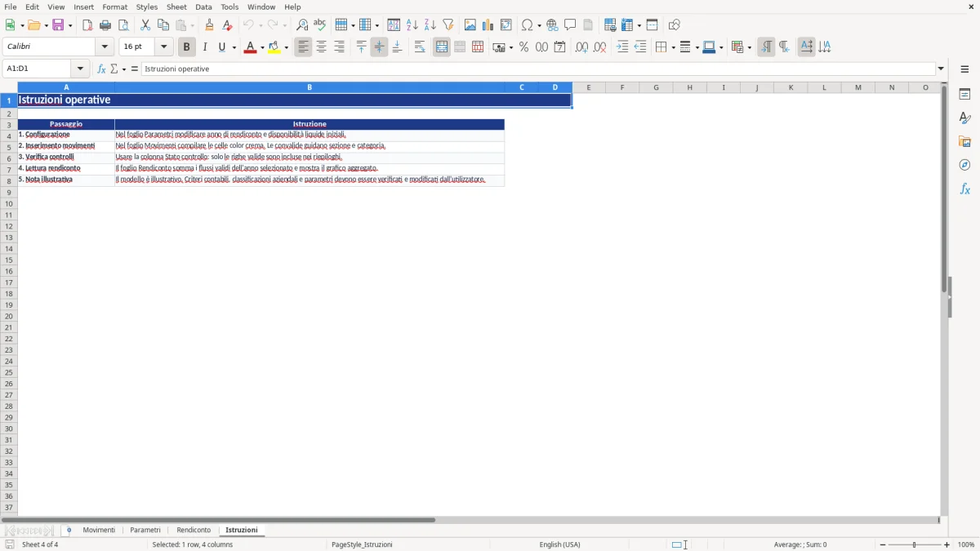980x551 pixels.
Task: Click the Save document icon
Action: tap(58, 25)
